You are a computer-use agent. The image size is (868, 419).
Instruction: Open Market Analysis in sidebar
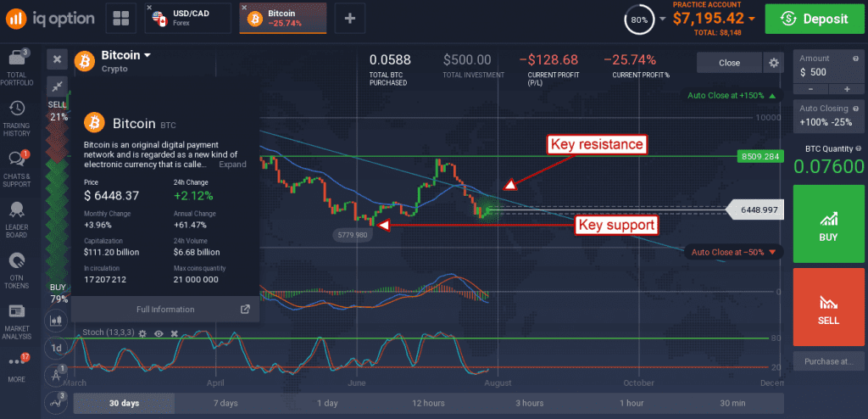click(17, 321)
